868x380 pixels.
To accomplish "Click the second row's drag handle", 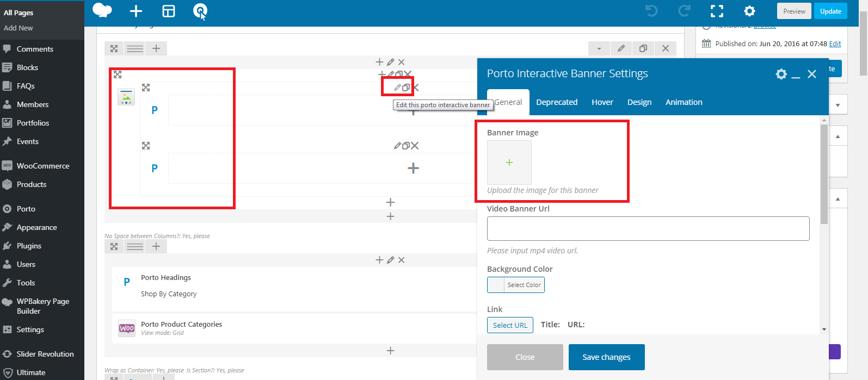I will [114, 246].
